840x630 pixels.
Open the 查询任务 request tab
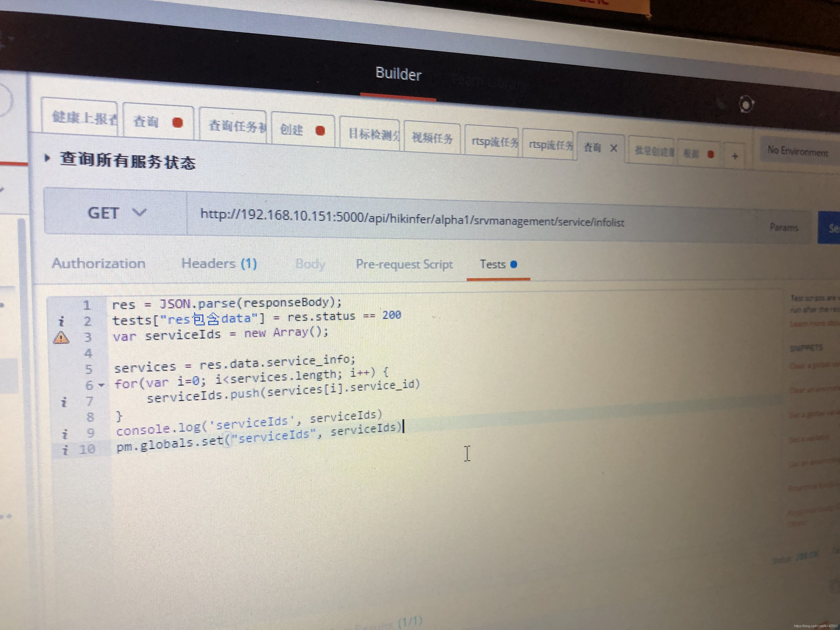(x=233, y=126)
